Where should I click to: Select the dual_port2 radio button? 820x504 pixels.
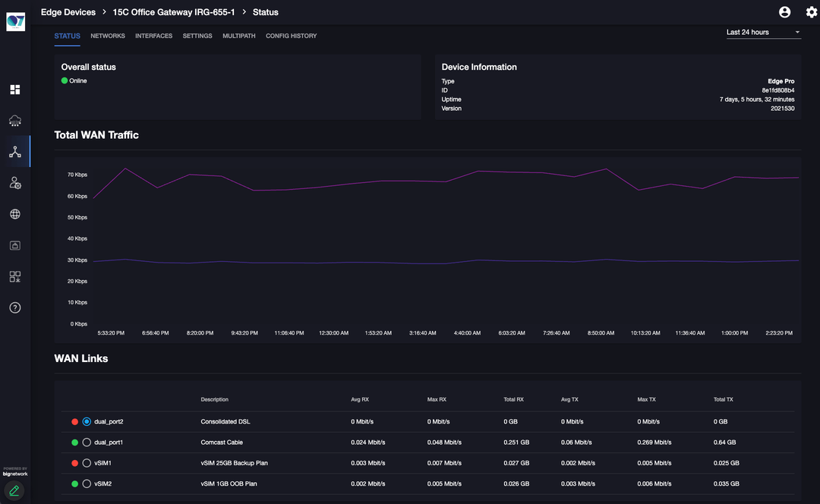point(87,421)
